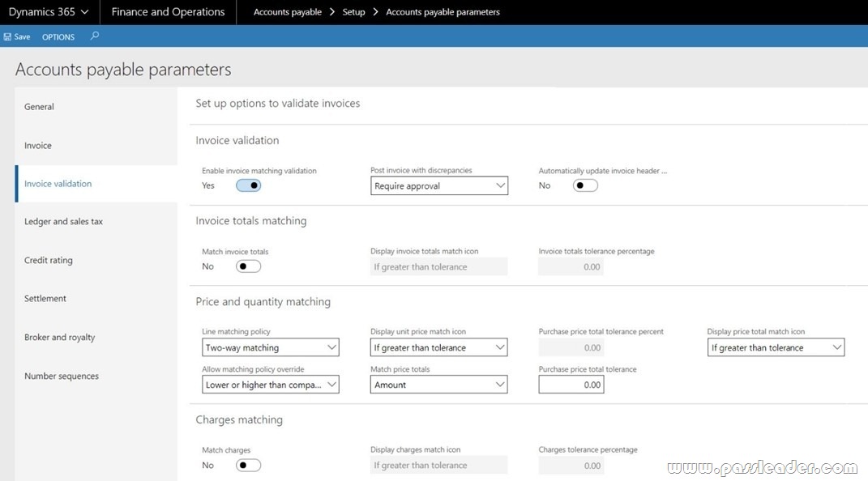The height and width of the screenshot is (481, 868).
Task: Click Display charges match icon field
Action: pyautogui.click(x=439, y=466)
